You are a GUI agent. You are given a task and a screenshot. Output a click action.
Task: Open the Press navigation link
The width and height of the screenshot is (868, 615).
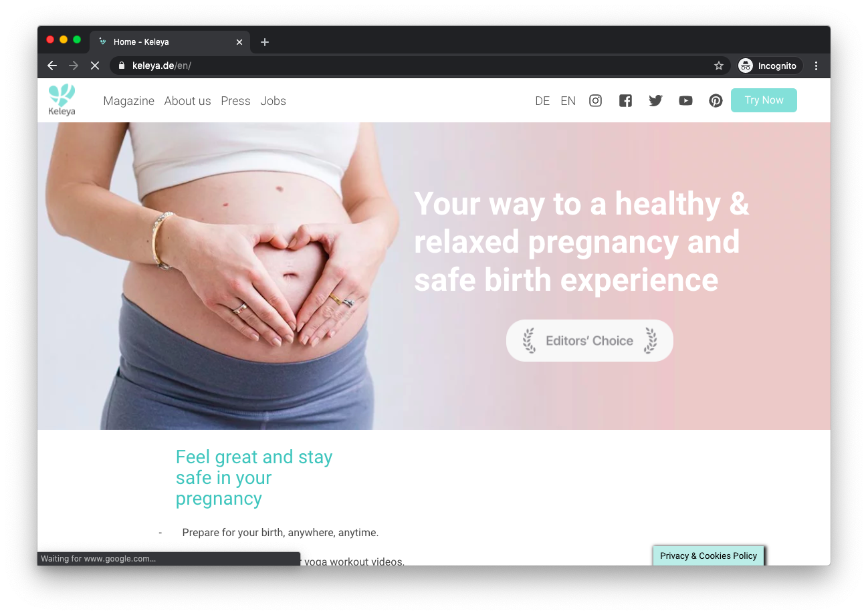235,101
